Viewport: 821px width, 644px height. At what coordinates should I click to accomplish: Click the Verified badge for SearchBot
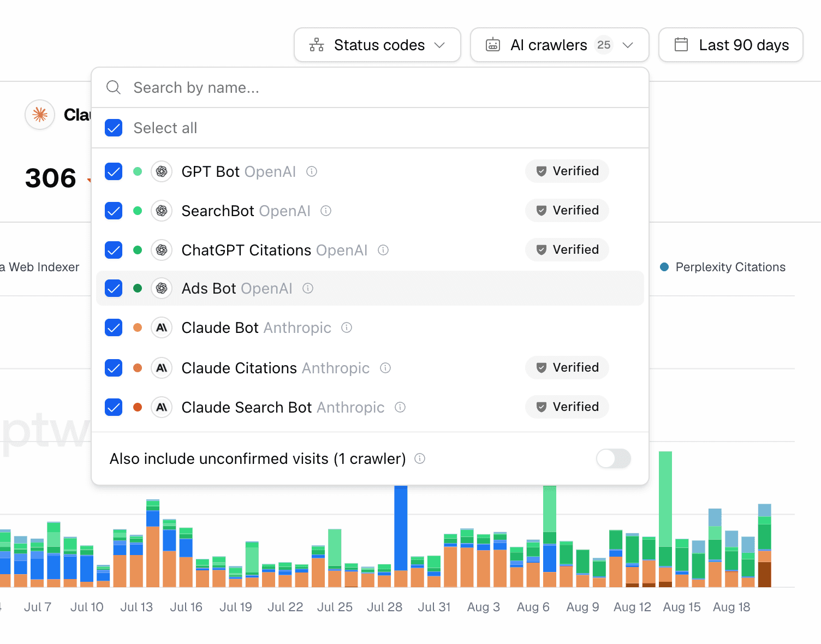(x=567, y=211)
